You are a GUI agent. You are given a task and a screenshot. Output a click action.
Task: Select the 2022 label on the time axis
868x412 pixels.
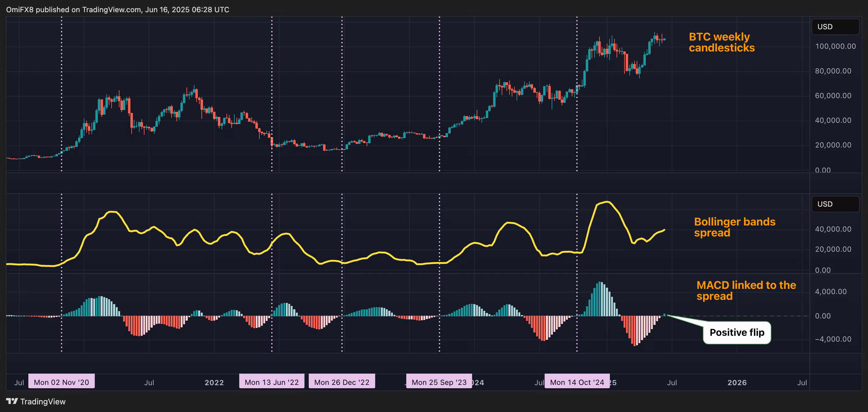214,383
